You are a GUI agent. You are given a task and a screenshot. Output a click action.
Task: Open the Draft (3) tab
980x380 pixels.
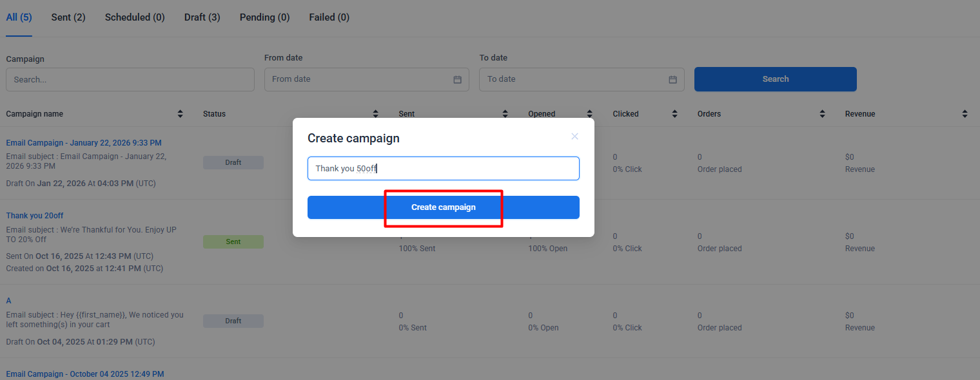click(x=202, y=17)
